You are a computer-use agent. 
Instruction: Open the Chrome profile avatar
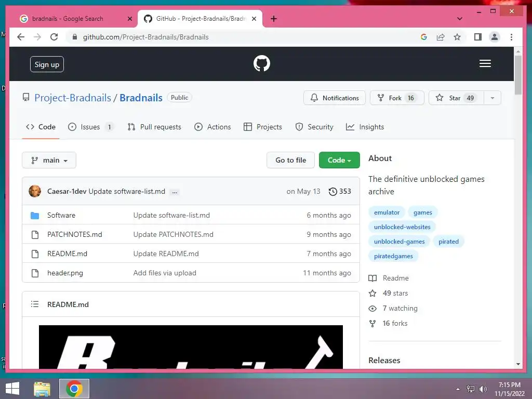point(495,37)
